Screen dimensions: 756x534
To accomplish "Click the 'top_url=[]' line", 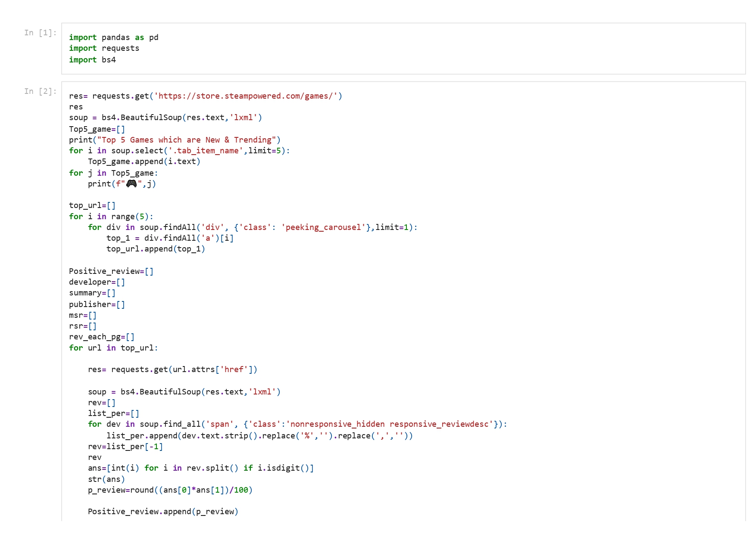I will coord(93,205).
